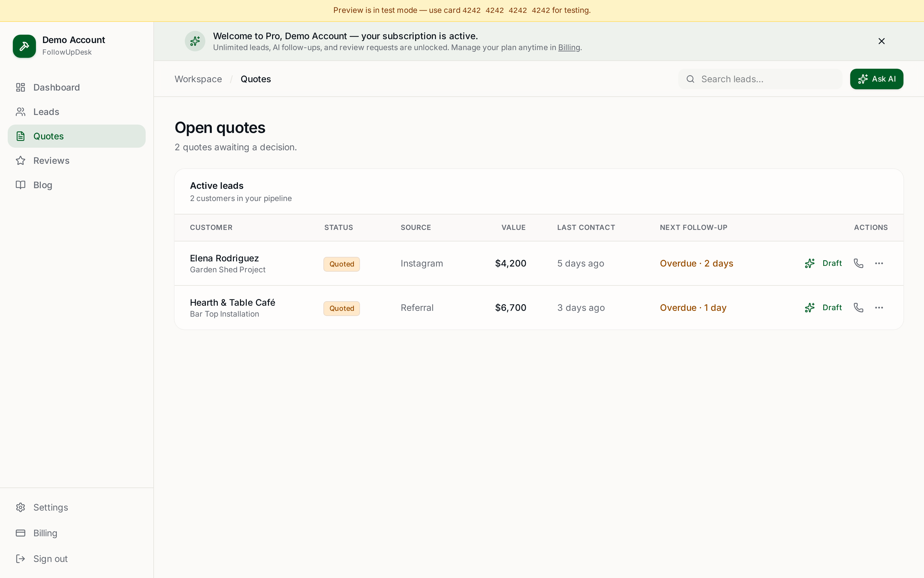Click the search magnifier icon
The width and height of the screenshot is (924, 578).
(x=690, y=79)
